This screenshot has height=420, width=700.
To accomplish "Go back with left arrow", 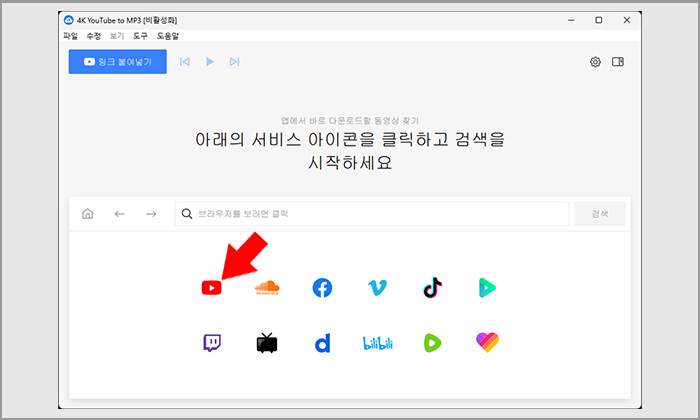I will (119, 214).
